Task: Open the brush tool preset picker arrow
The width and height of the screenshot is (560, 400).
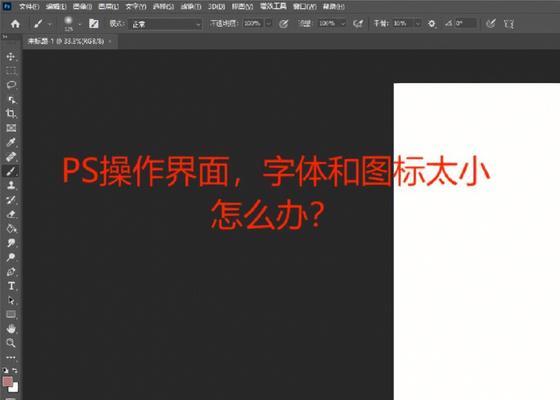Action: pyautogui.click(x=50, y=24)
